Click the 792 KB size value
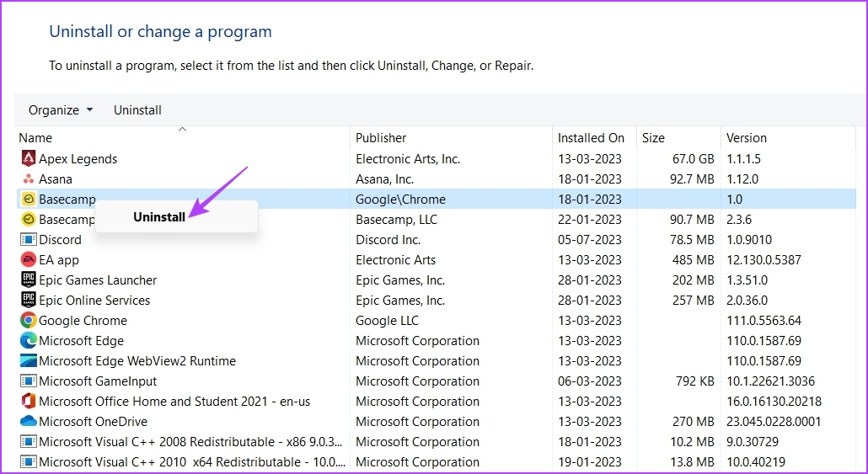868x474 pixels. [694, 381]
